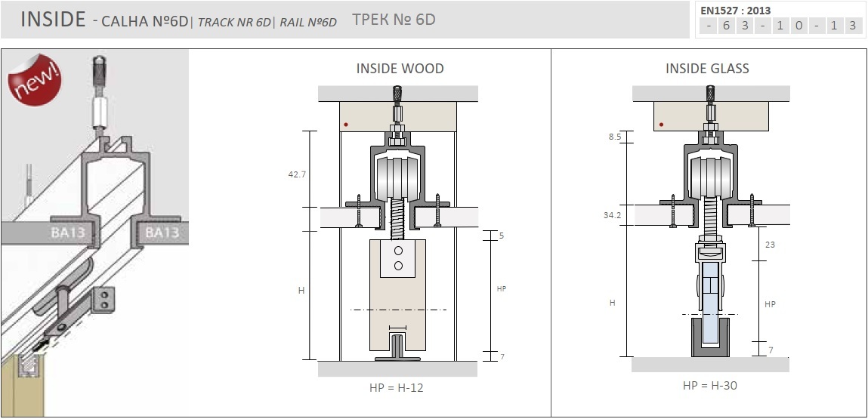This screenshot has width=868, height=419.
Task: Click the 34.2 dimension label
Action: 612,214
